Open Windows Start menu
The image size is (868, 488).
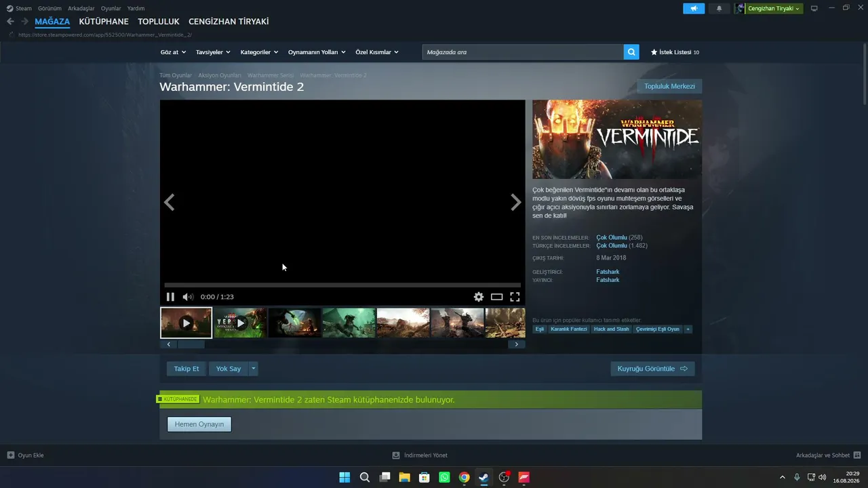344,477
